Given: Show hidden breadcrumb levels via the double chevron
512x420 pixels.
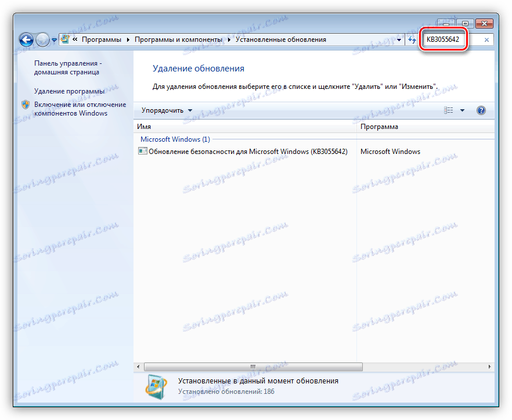Looking at the screenshot, I should pyautogui.click(x=75, y=40).
